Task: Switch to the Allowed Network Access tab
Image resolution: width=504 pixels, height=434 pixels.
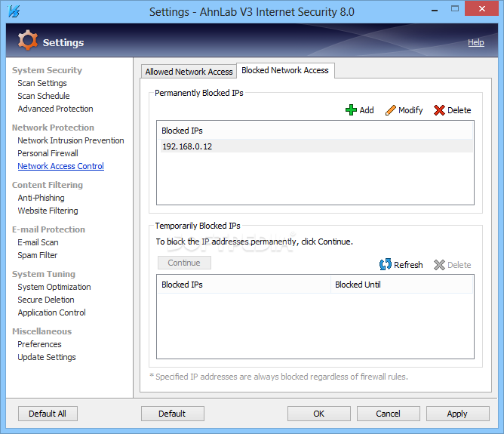Action: (189, 72)
